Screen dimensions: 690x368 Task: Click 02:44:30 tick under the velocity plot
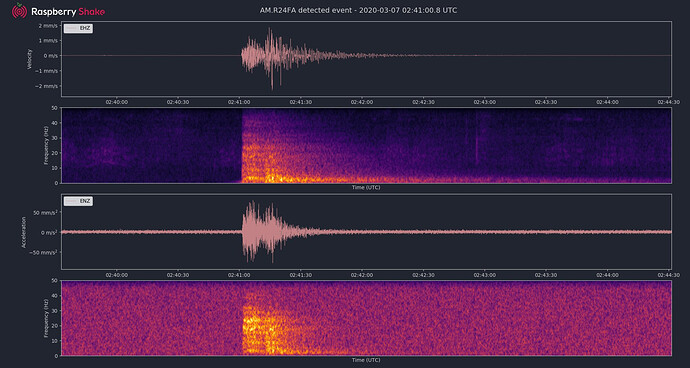tap(668, 102)
